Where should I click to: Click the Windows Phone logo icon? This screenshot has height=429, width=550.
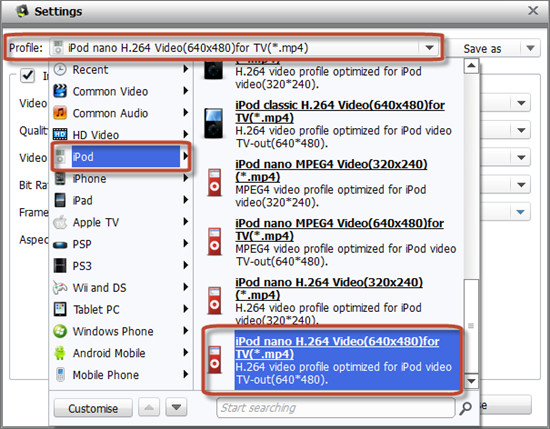click(60, 331)
